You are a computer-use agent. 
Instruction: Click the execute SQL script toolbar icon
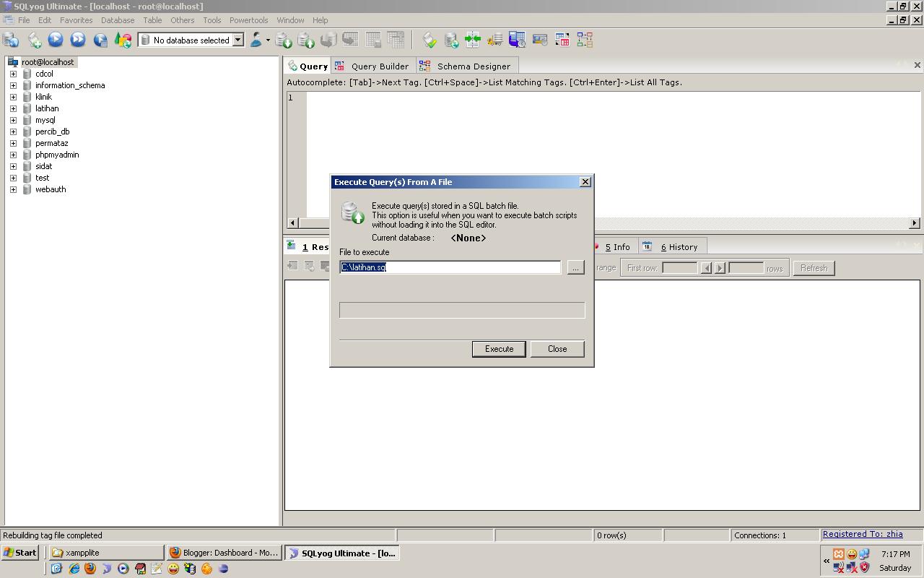click(306, 40)
